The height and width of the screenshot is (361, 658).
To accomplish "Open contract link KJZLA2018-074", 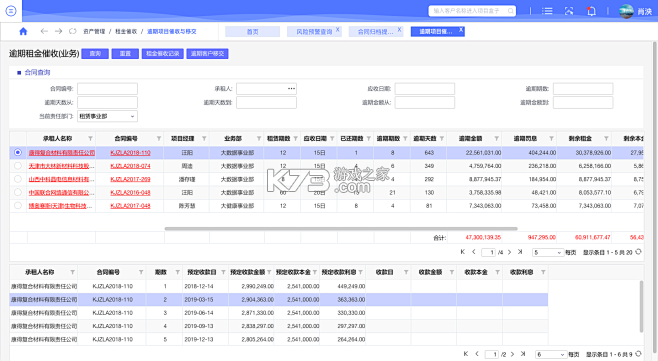I will point(131,166).
